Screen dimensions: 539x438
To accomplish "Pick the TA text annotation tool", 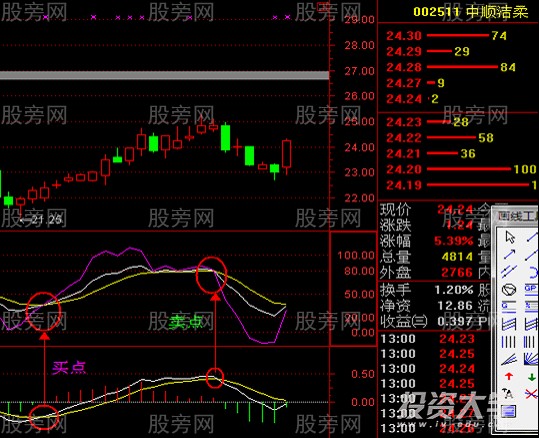I will click(x=508, y=394).
